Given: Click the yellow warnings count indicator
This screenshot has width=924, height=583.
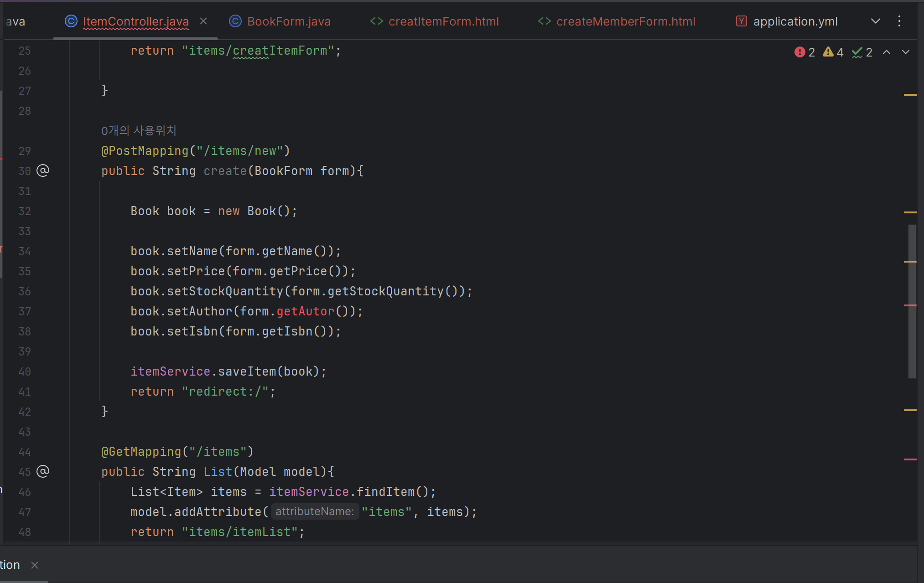Looking at the screenshot, I should (833, 52).
